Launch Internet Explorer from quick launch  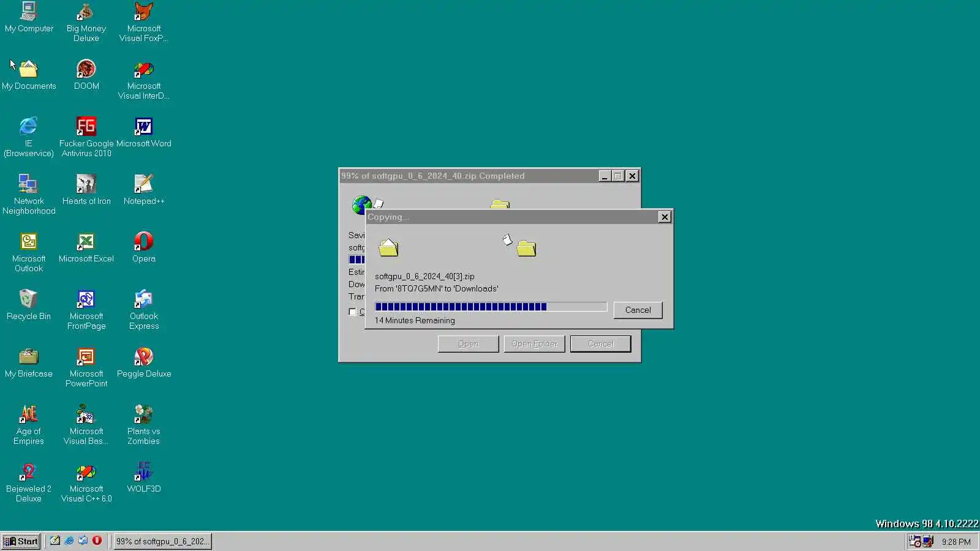[x=69, y=541]
